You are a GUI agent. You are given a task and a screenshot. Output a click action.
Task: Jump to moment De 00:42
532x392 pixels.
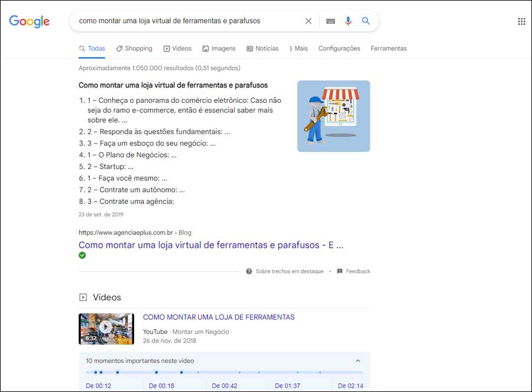point(224,386)
